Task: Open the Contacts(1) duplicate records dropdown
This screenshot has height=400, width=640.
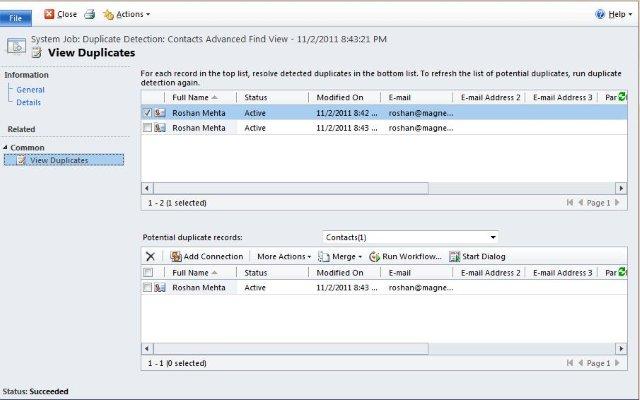Action: (410, 237)
